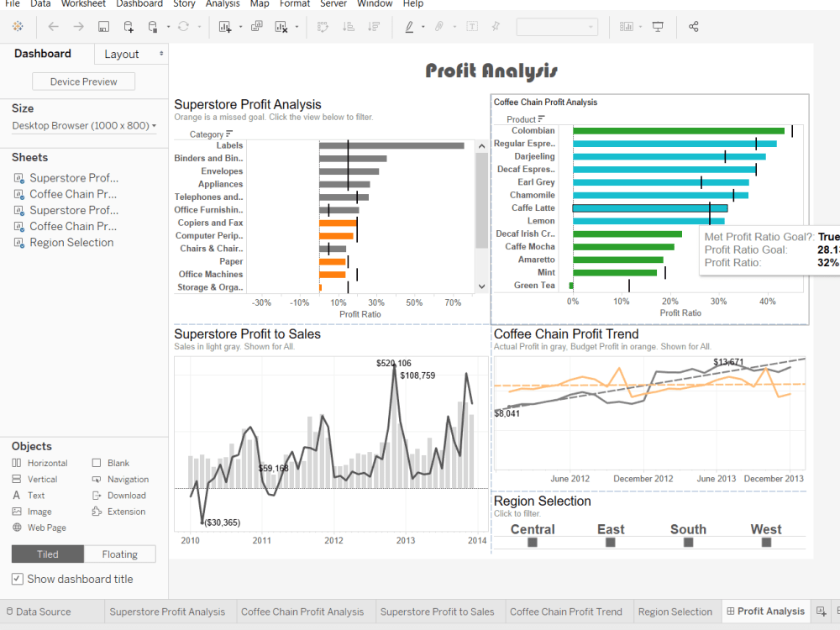Open the Server menu
Screen dimensions: 840x630
(x=333, y=3)
